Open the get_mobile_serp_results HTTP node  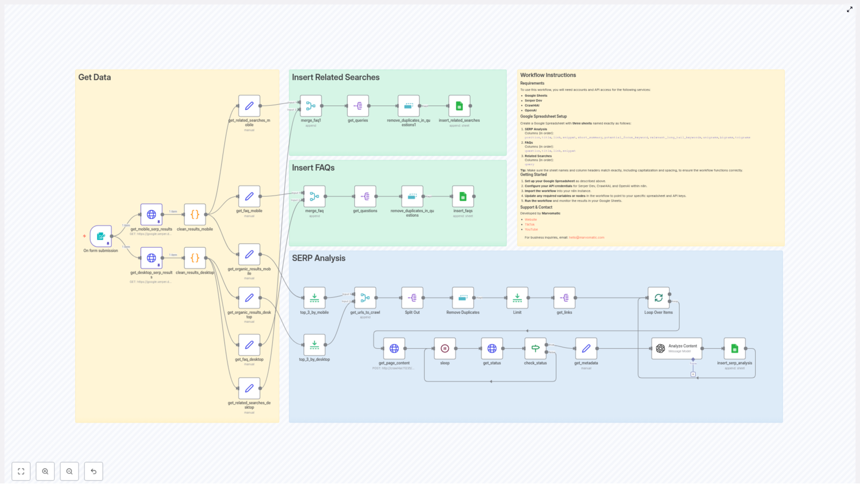point(151,214)
